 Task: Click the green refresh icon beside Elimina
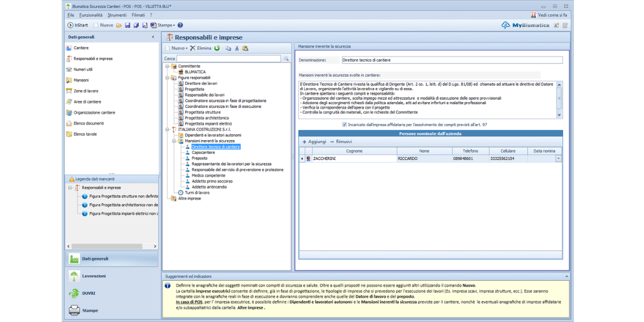[x=217, y=48]
